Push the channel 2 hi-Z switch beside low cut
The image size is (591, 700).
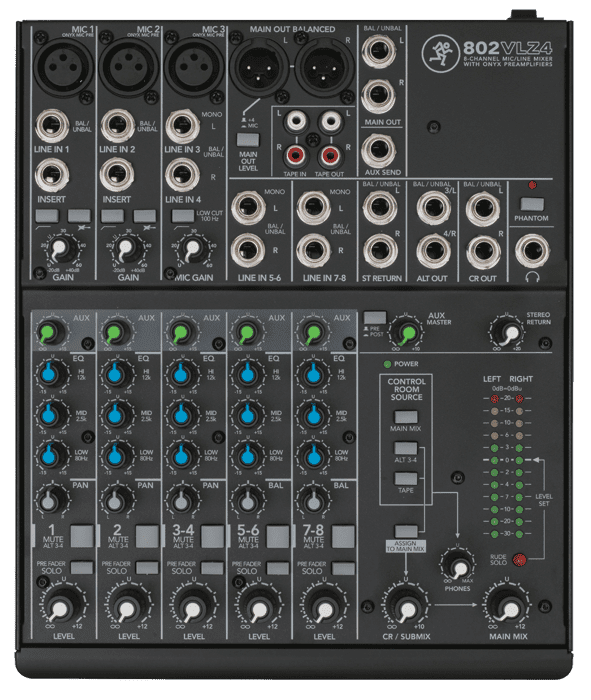(145, 216)
